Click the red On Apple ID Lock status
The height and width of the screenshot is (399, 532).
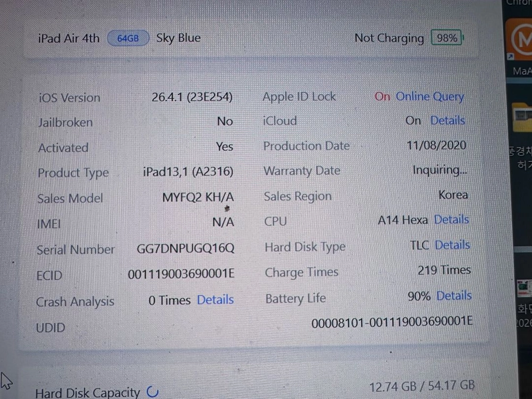point(382,97)
